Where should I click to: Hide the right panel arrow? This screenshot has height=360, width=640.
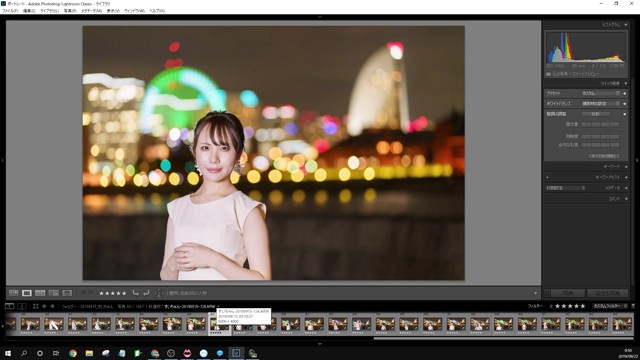pos(637,160)
